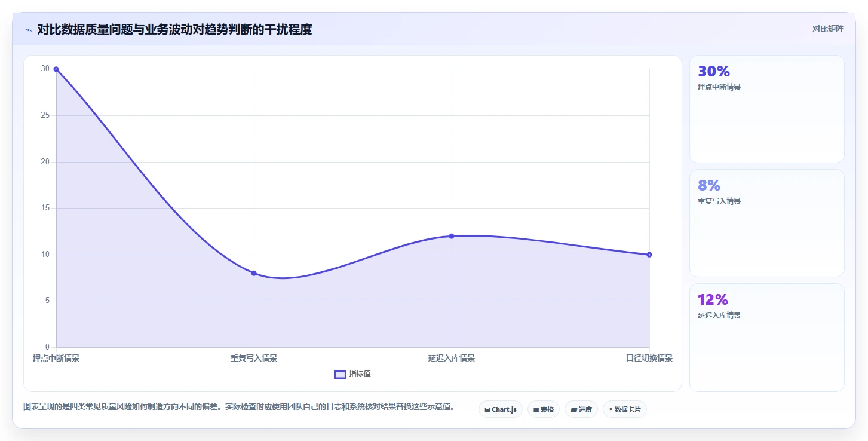Screen dimensions: 868x441
Task: Click the 指标值 legend color box
Action: click(340, 374)
